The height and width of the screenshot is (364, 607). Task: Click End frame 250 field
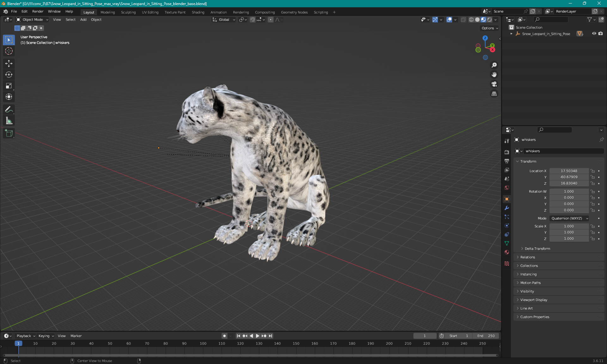486,336
